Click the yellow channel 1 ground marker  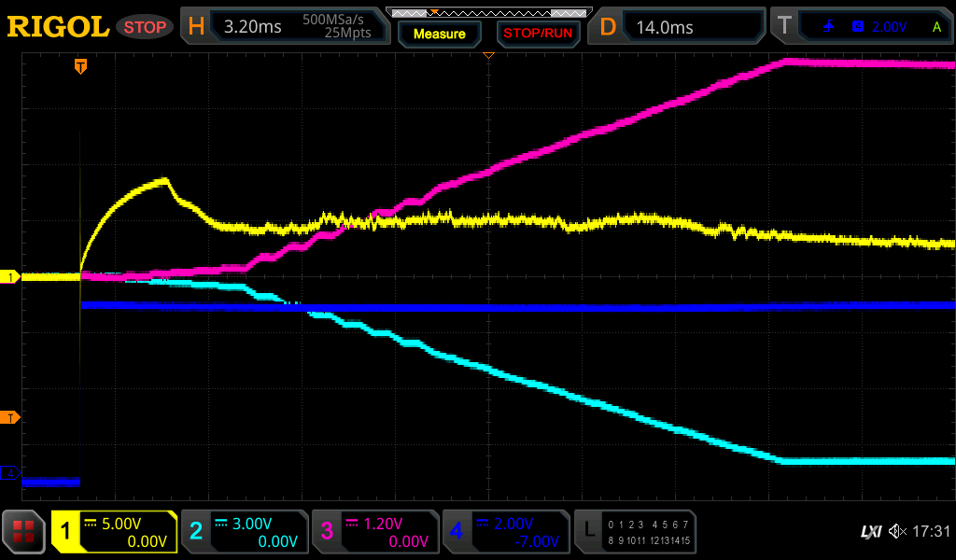[10, 277]
